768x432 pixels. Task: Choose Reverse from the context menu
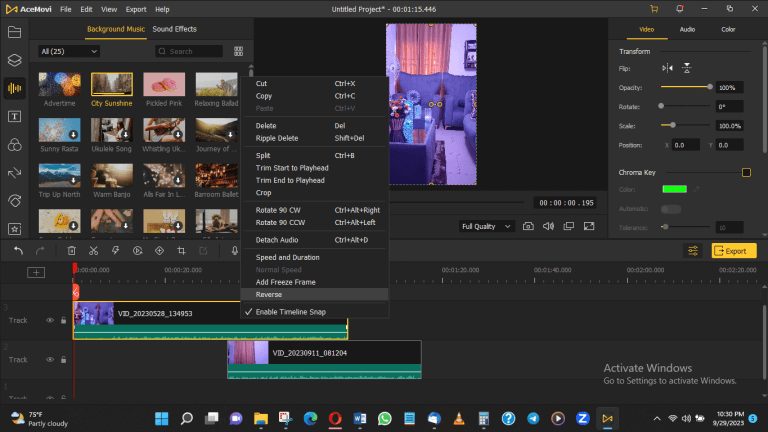point(269,295)
